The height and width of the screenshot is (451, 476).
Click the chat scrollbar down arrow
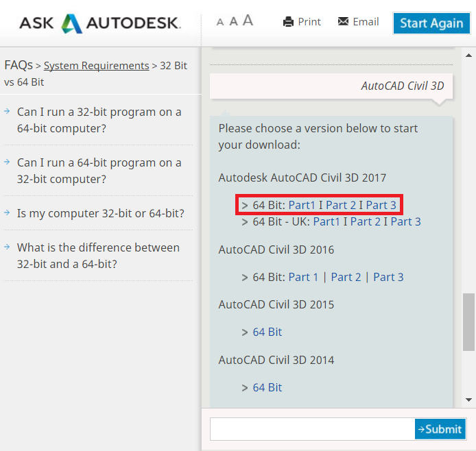(x=469, y=400)
